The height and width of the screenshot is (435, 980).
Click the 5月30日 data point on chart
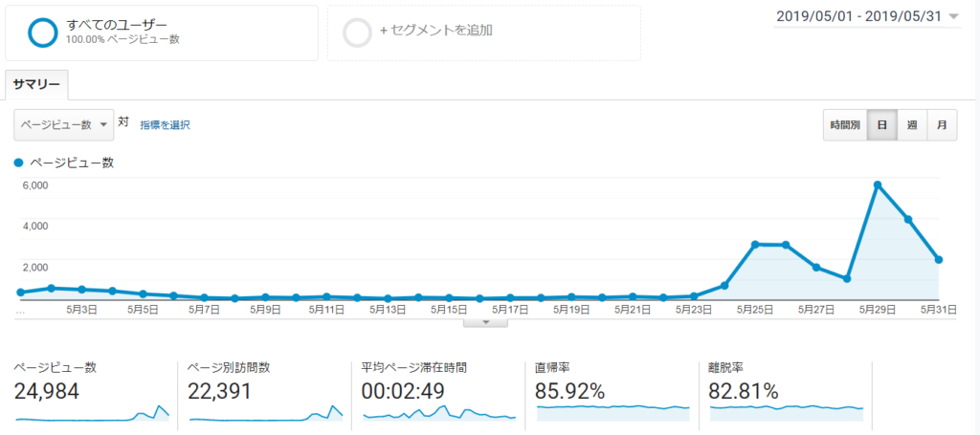[908, 219]
